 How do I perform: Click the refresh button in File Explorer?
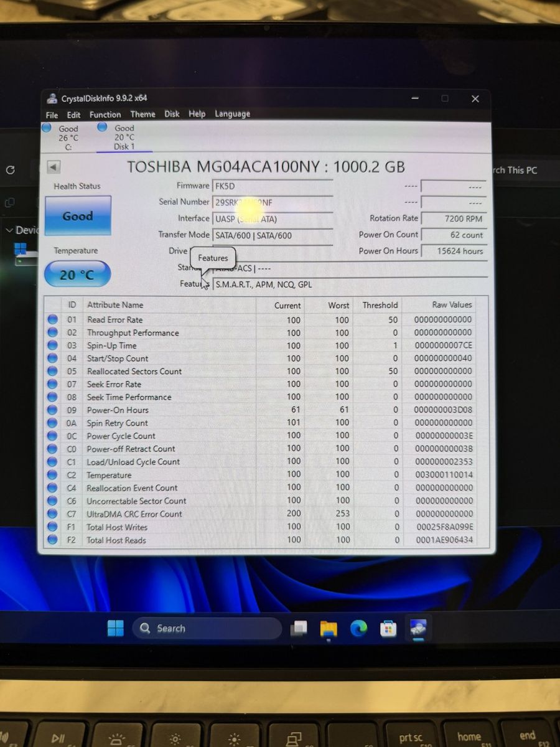tap(10, 170)
